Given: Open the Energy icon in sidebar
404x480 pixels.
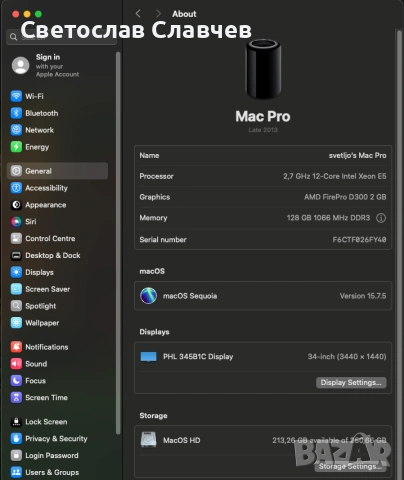Looking at the screenshot, I should pyautogui.click(x=16, y=147).
